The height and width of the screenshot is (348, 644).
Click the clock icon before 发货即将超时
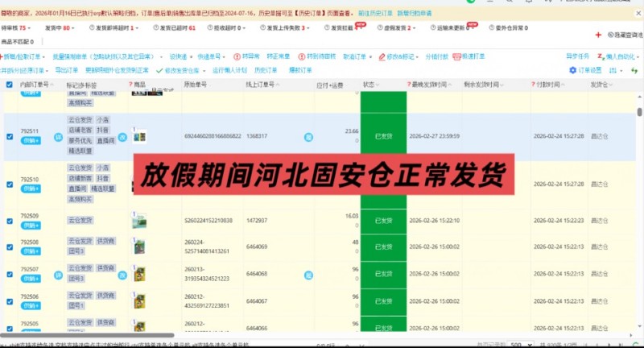click(92, 27)
